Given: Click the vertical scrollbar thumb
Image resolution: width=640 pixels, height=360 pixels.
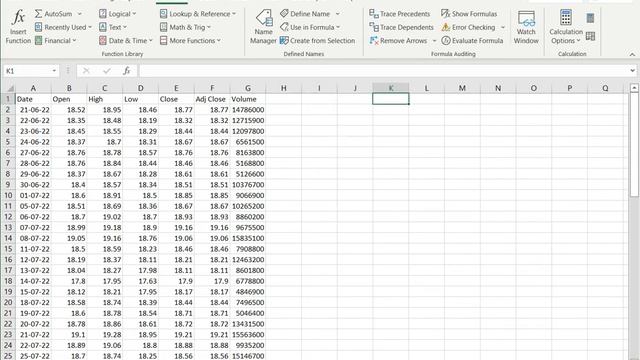Looking at the screenshot, I should [x=634, y=144].
